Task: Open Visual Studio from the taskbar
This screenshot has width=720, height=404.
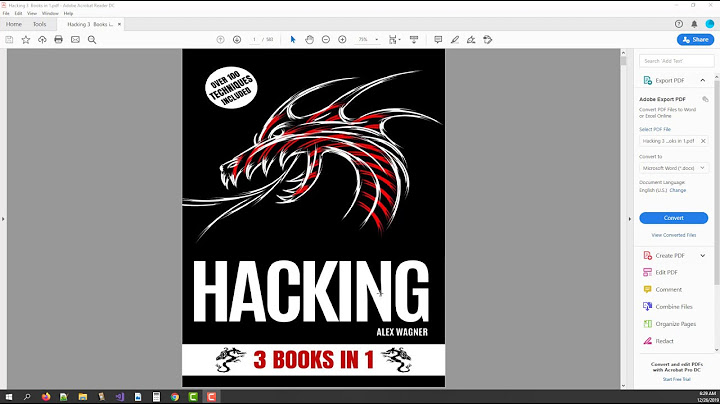Action: 120,397
